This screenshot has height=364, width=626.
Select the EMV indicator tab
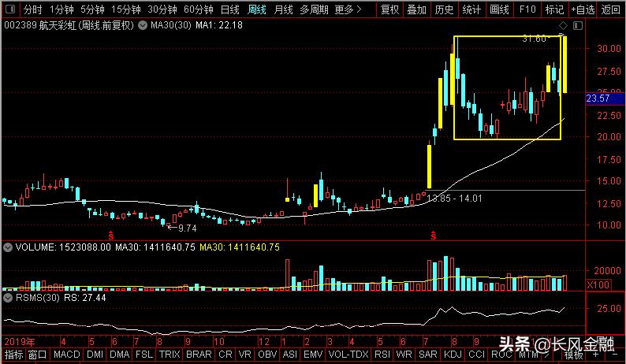(x=313, y=355)
